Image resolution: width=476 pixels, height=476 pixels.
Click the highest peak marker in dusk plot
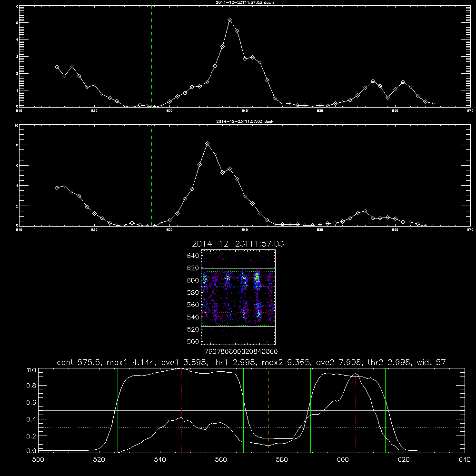208,144
